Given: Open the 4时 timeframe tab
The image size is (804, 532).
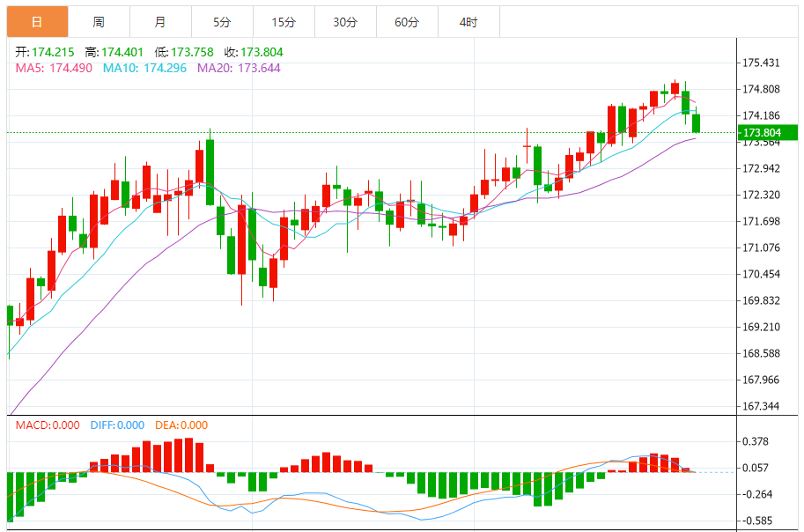Looking at the screenshot, I should point(468,21).
